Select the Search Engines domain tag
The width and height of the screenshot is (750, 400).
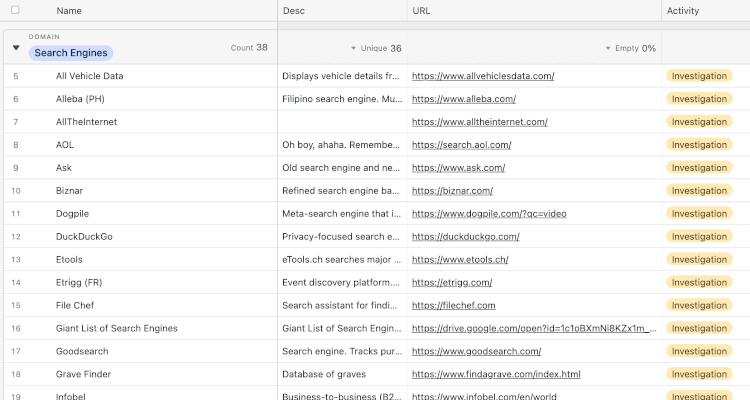point(71,53)
